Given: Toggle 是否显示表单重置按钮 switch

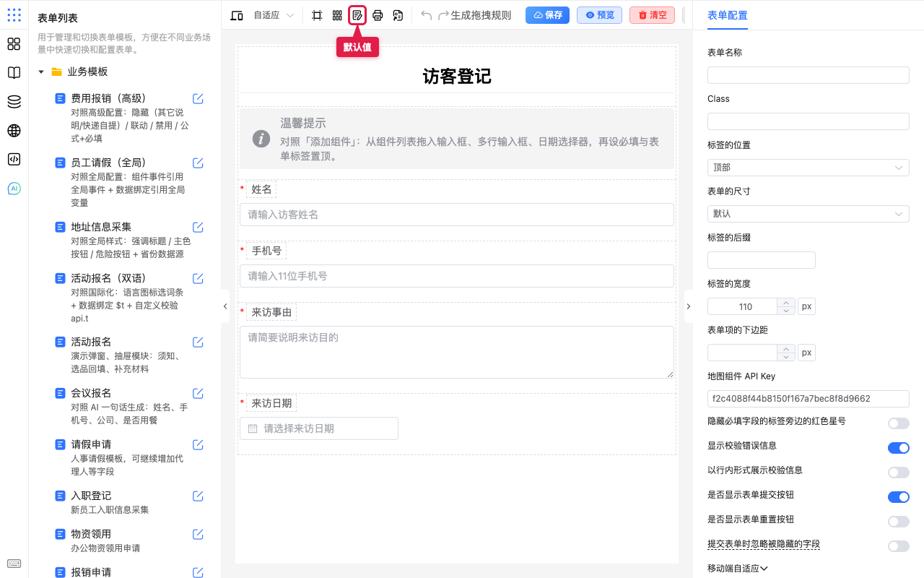Looking at the screenshot, I should [898, 522].
